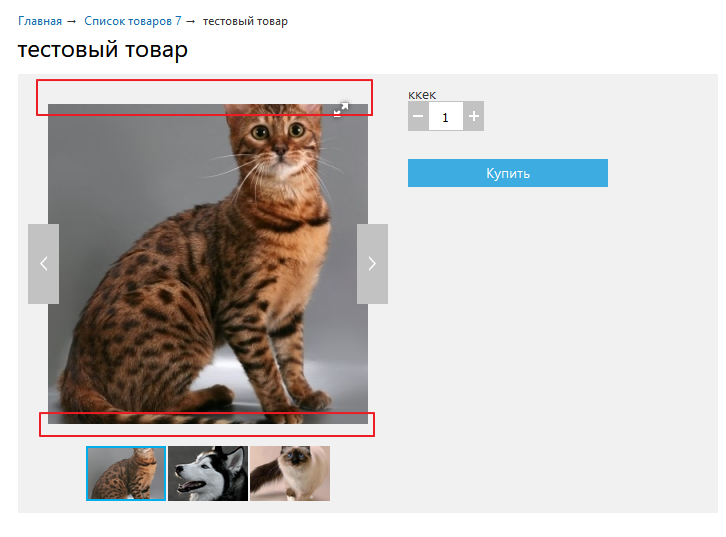Click the ккек label above quantity
Image resolution: width=726 pixels, height=537 pixels.
coord(422,94)
